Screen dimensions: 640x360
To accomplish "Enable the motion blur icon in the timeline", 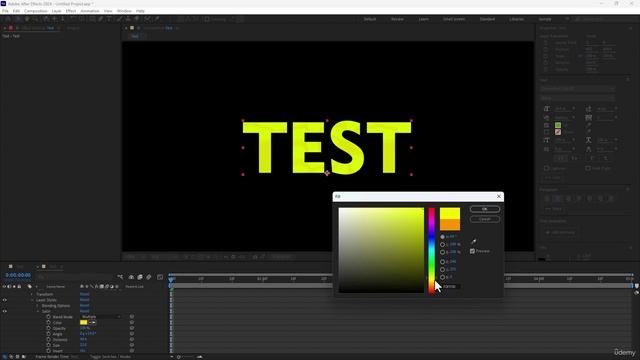I will point(149,277).
